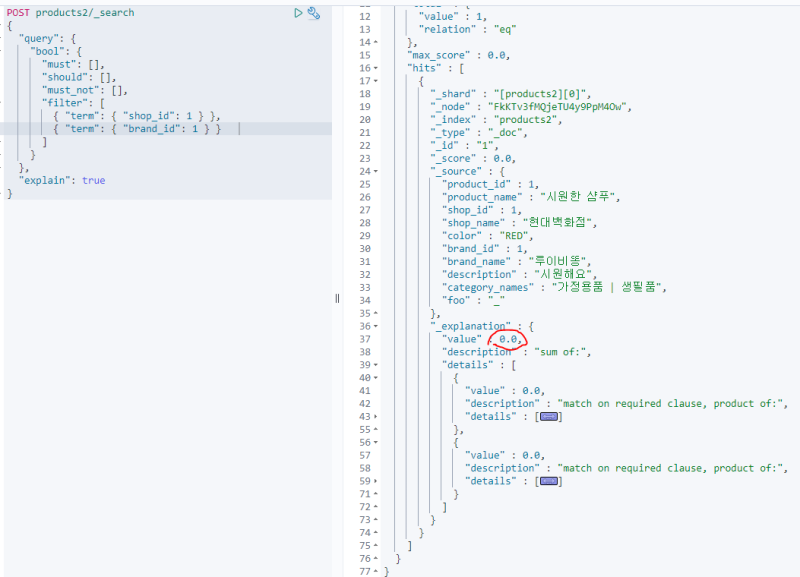This screenshot has width=800, height=577.
Task: Click the "should": [] line in the query
Action: tap(79, 77)
